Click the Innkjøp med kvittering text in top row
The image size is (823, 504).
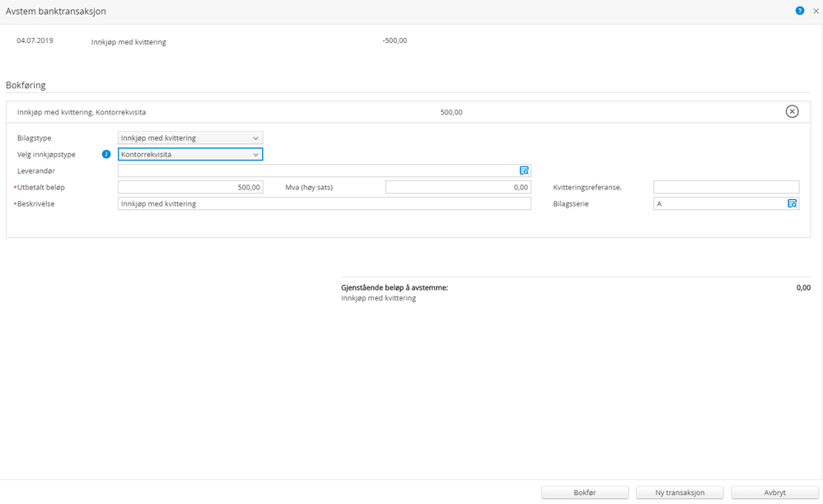129,42
